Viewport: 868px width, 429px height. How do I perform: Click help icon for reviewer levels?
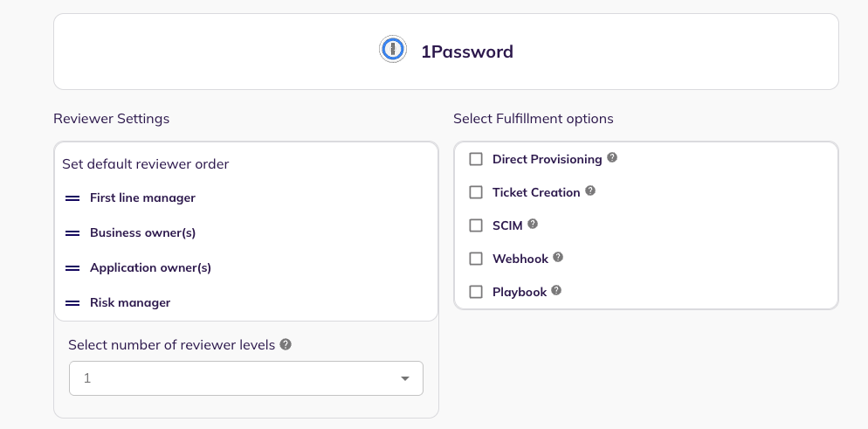pos(286,344)
